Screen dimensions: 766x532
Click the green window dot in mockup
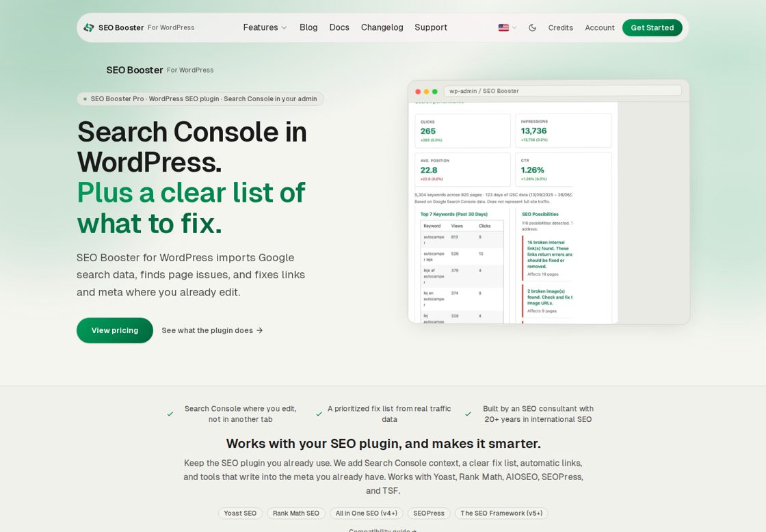click(x=435, y=92)
